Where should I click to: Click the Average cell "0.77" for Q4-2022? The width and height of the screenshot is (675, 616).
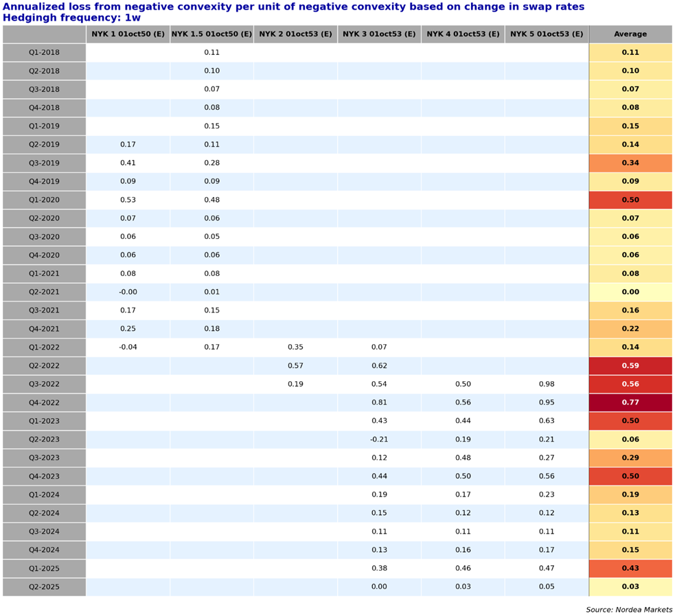click(630, 402)
